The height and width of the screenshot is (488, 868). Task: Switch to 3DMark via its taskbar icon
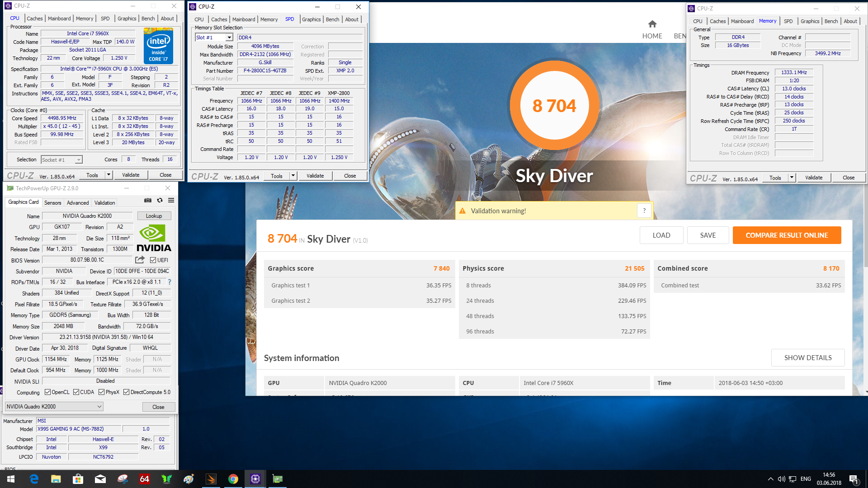(211, 479)
